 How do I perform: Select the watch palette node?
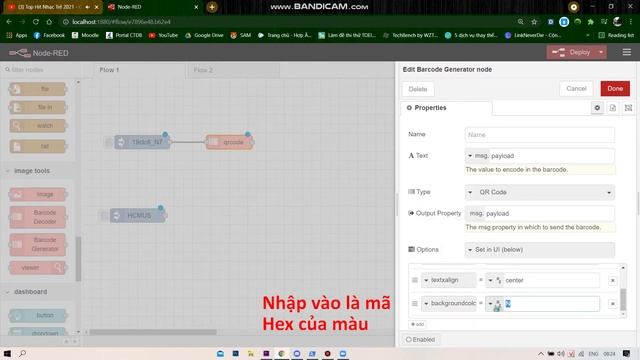[x=38, y=126]
